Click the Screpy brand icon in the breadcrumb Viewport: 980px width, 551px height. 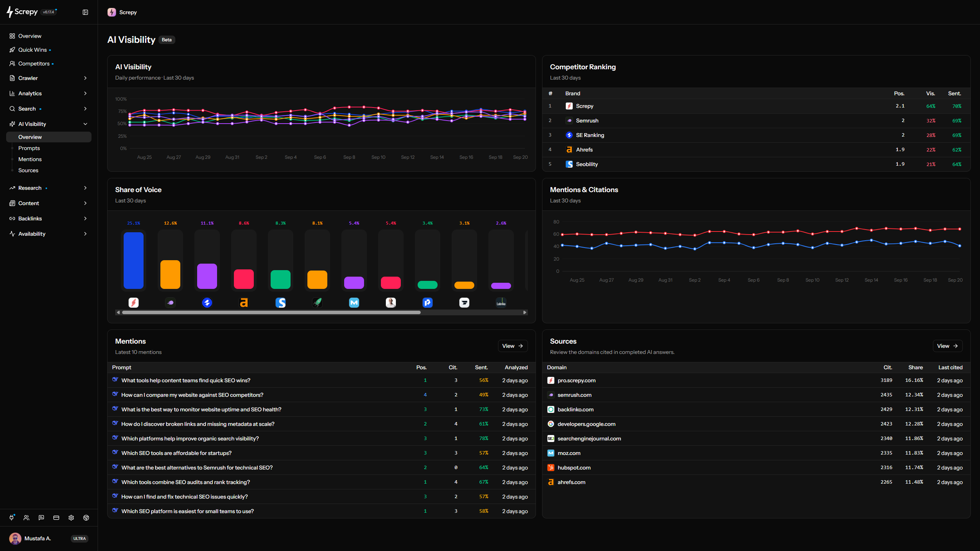(112, 12)
